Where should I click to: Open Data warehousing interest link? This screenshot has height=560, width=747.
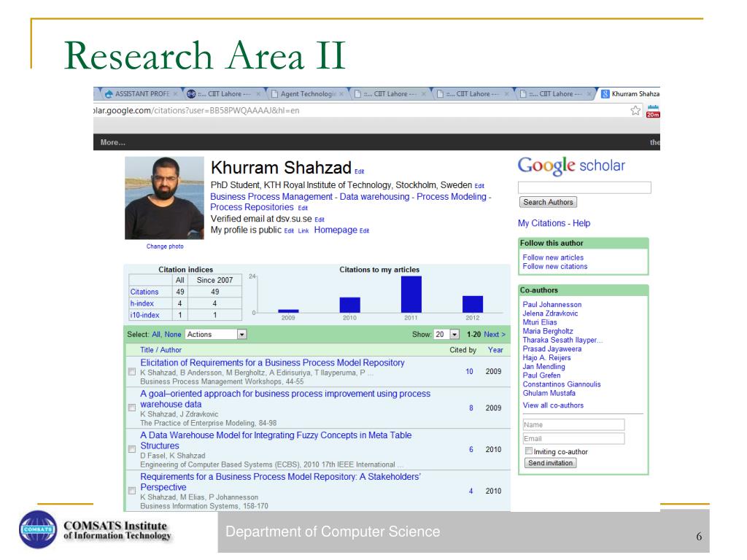374,197
